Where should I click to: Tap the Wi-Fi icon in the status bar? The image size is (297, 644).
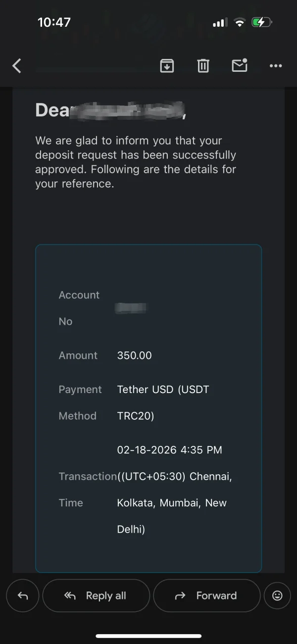(x=240, y=22)
